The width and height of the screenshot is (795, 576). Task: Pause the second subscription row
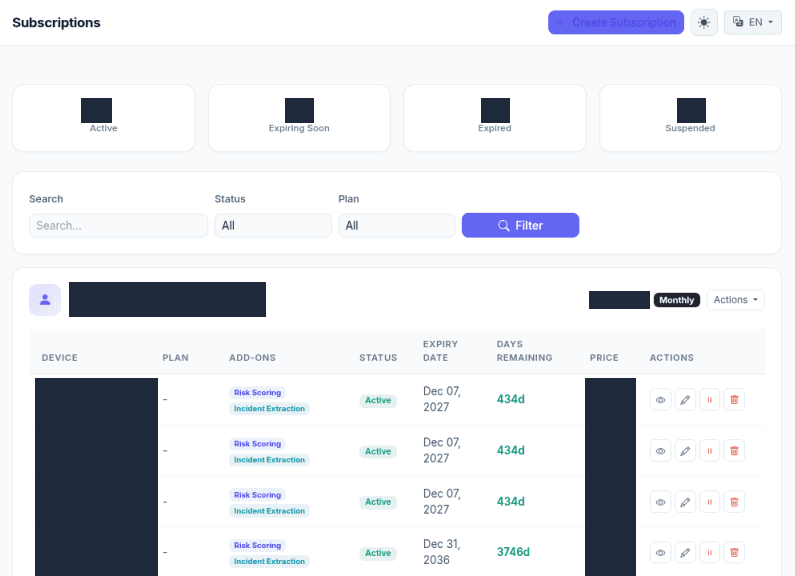(709, 451)
